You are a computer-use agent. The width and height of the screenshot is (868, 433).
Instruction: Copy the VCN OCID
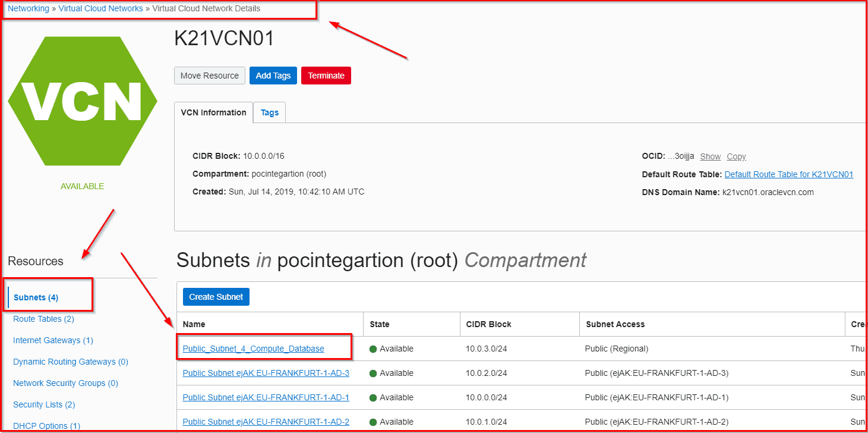coord(736,156)
